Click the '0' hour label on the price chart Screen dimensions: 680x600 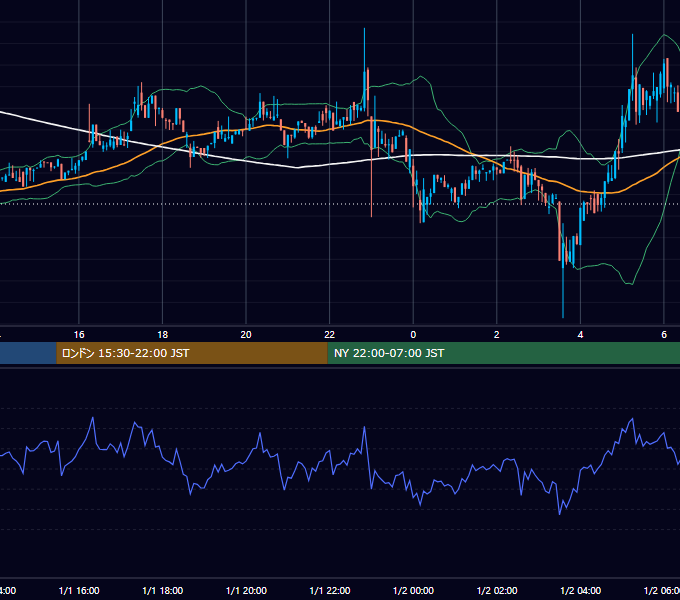[x=413, y=335]
